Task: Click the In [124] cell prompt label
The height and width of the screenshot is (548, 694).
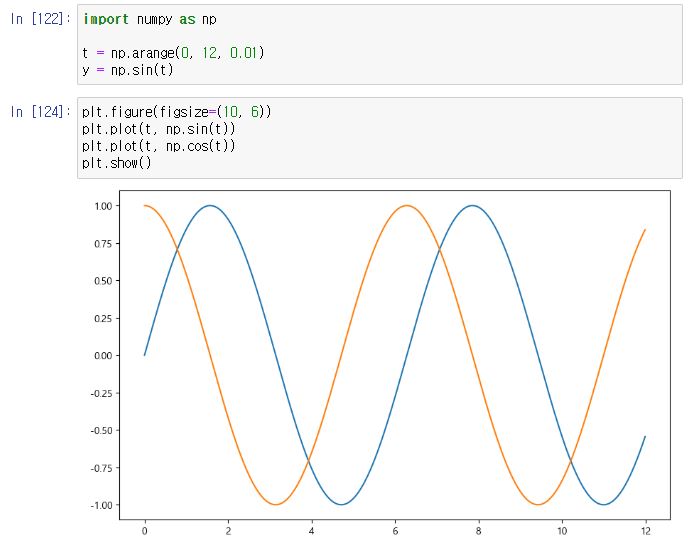Action: [x=40, y=112]
